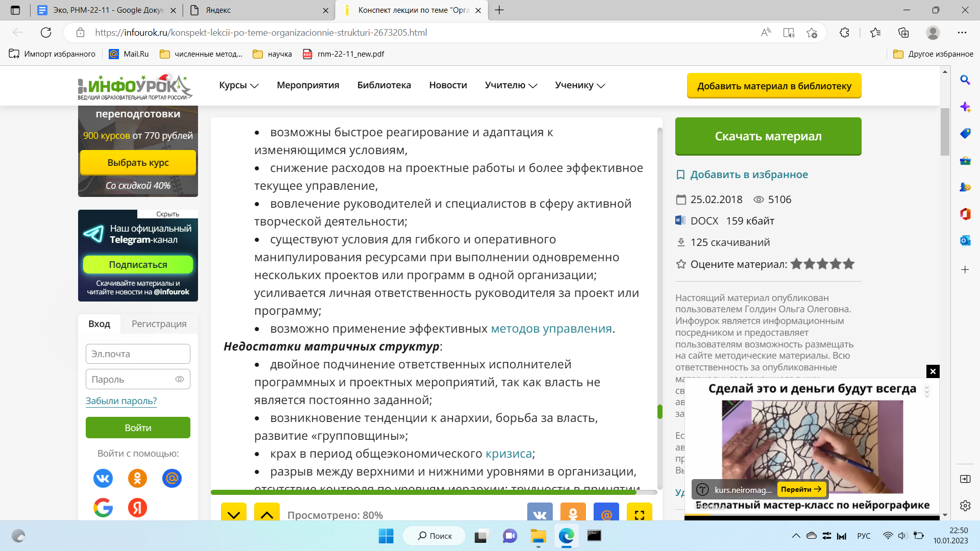Open Библиотека menu item
The height and width of the screenshot is (551, 980).
(x=384, y=85)
